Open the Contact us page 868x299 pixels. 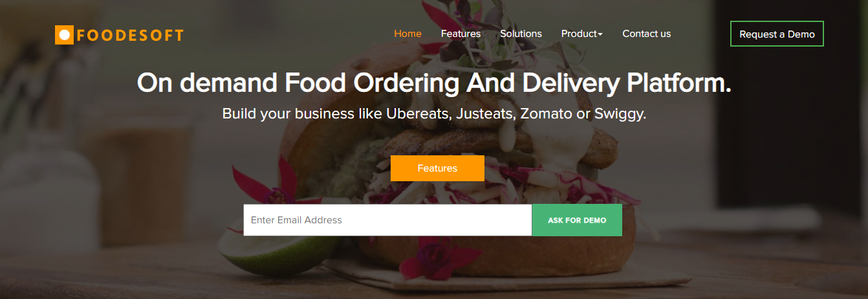point(646,34)
